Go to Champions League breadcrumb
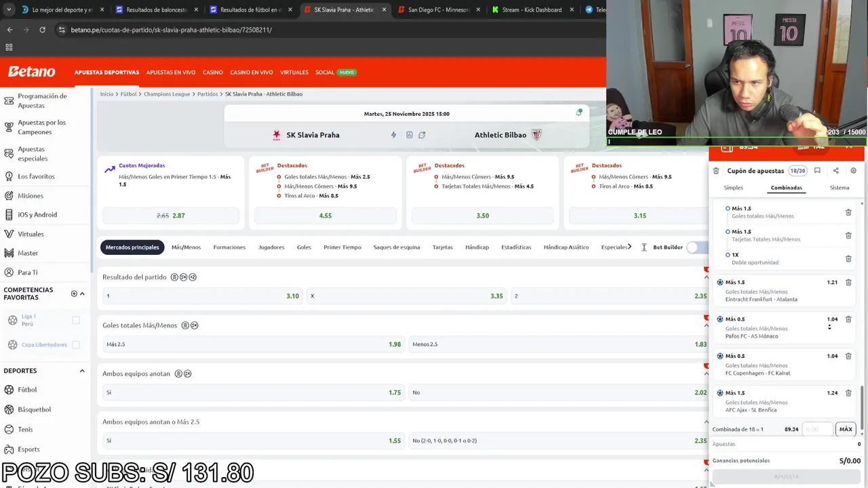Screen dimensions: 868x488 (x=167, y=94)
